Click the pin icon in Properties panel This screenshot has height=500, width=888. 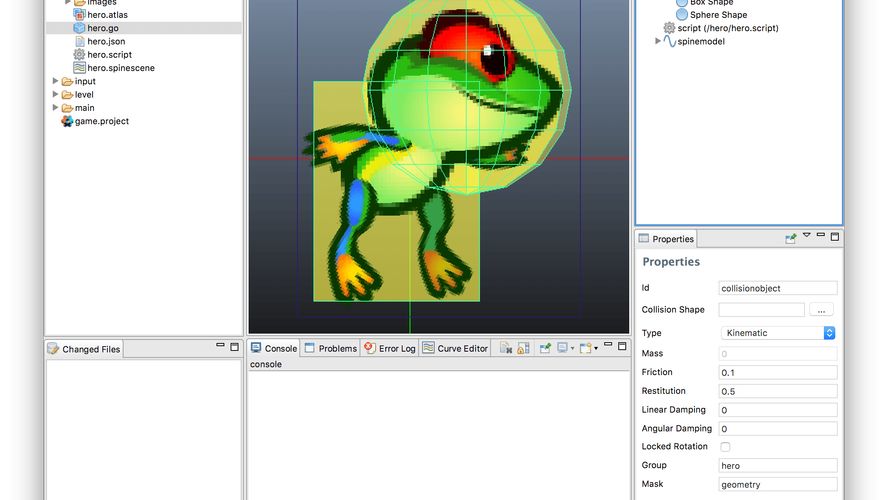coord(790,238)
